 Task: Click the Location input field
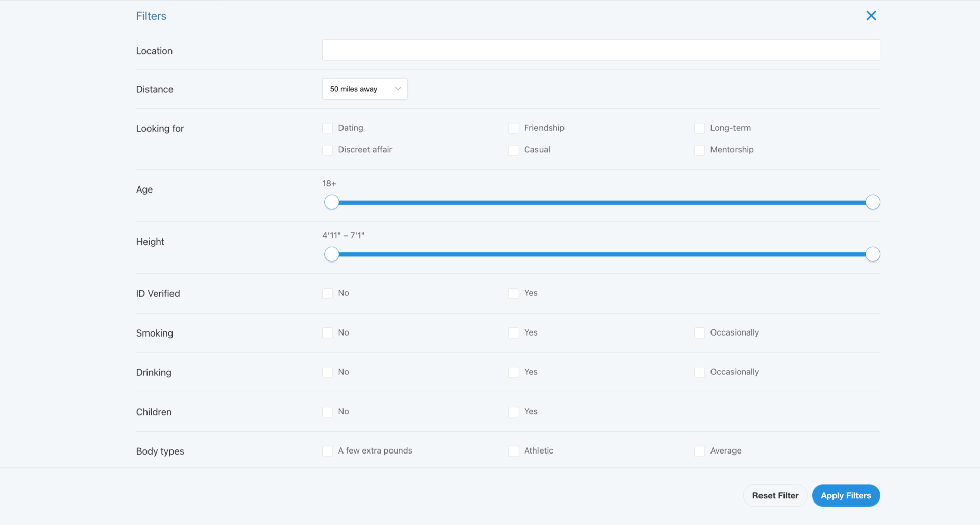600,51
